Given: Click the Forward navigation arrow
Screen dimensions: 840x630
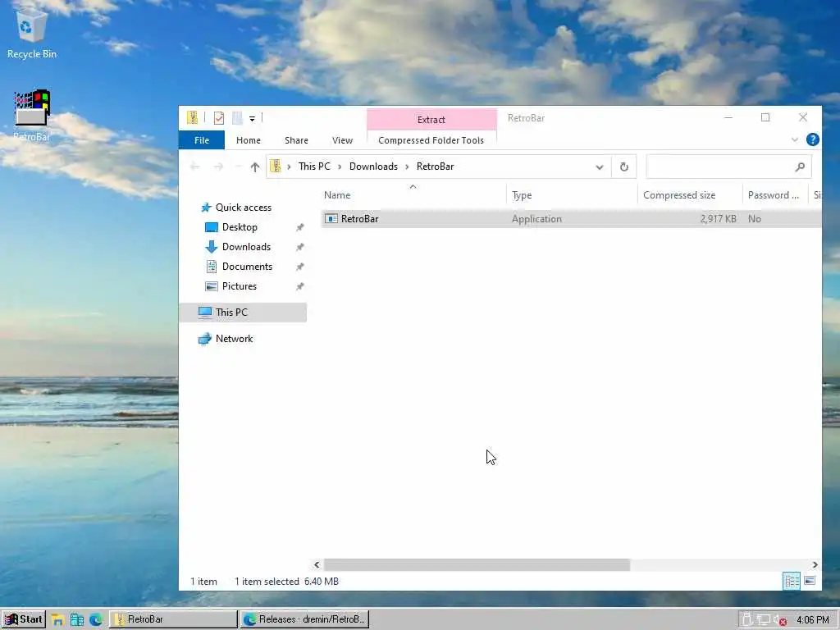Looking at the screenshot, I should (x=218, y=167).
